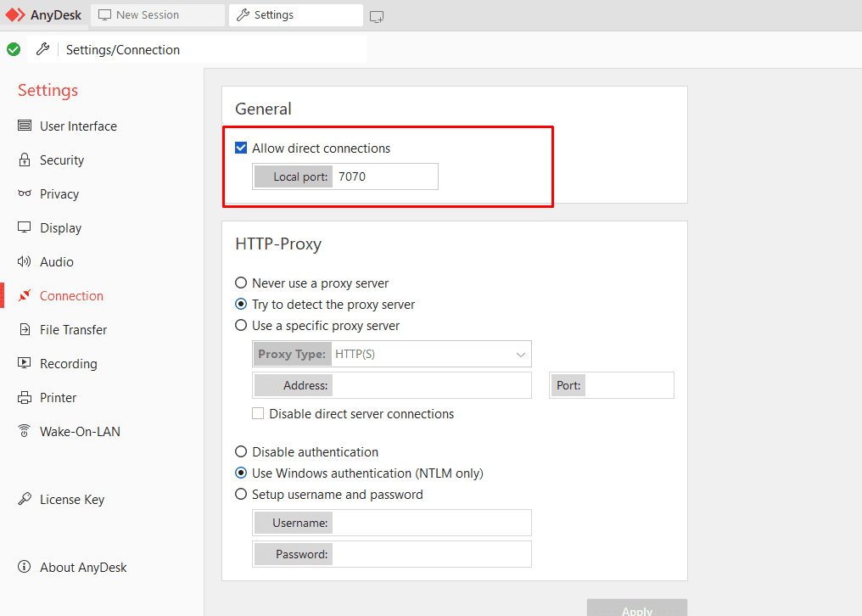
Task: Switch to the New Session tab
Action: point(158,15)
